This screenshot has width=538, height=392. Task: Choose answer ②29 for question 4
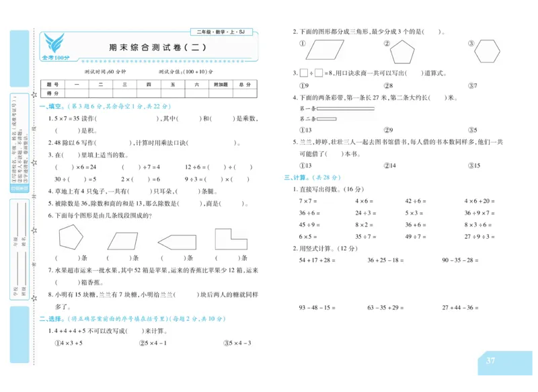tap(389, 129)
